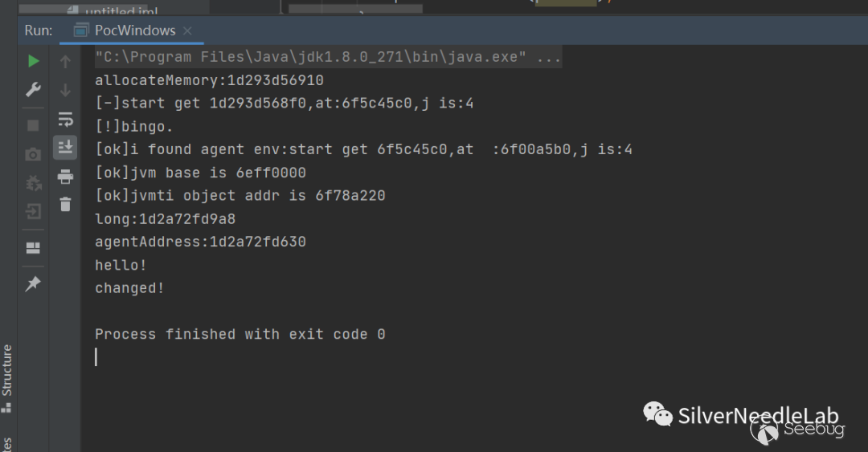Jump down the stack trace with down arrow
The image size is (868, 452).
pos(65,90)
